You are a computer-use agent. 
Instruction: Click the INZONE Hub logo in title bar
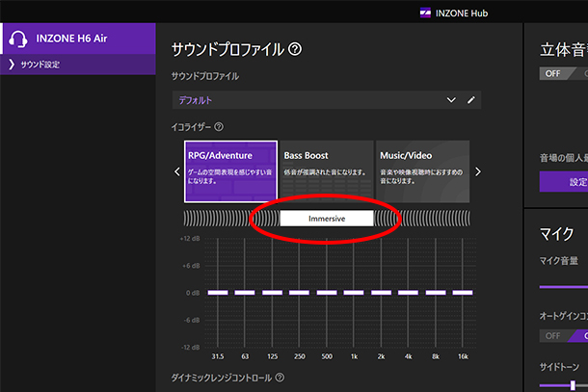pyautogui.click(x=424, y=12)
